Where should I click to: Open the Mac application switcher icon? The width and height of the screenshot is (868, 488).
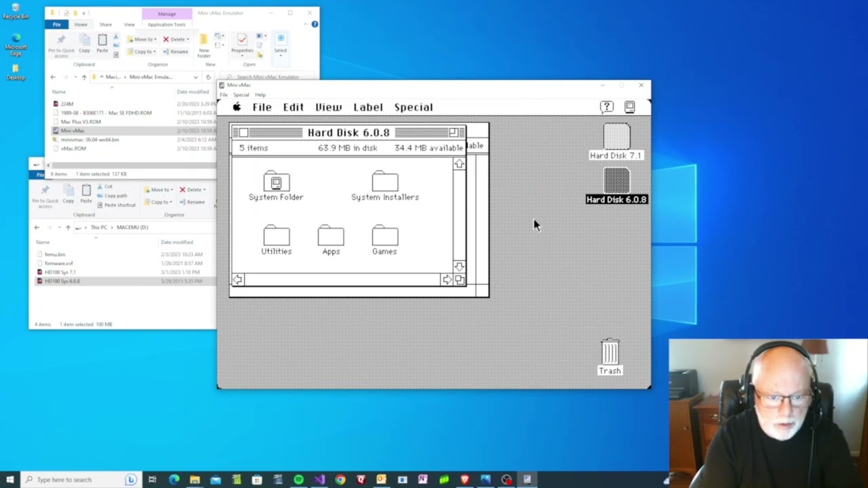pos(629,107)
